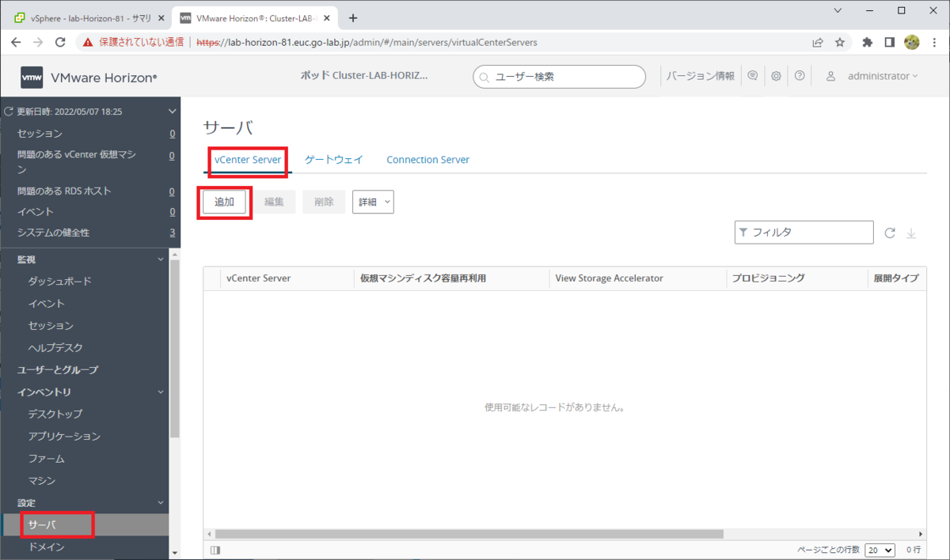Close the vSphere browser tab
Viewport: 950px width, 560px height.
[x=161, y=18]
